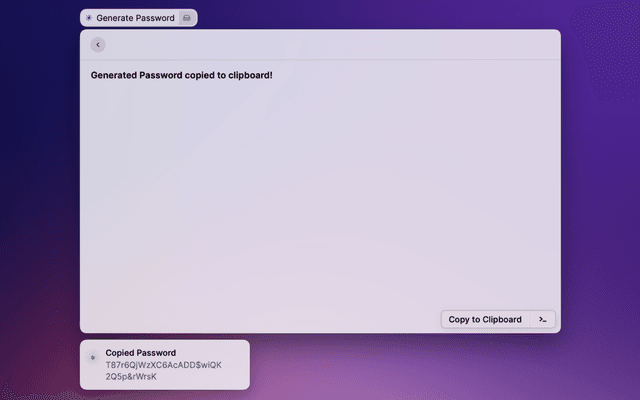The image size is (640, 400).
Task: Click the empty top bar right of the back button
Action: (x=330, y=44)
